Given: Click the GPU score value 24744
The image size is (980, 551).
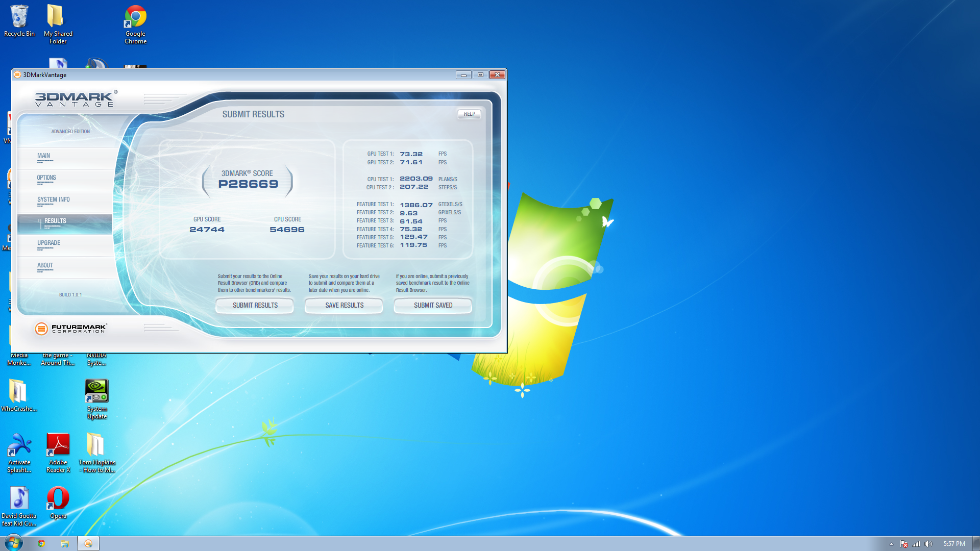Looking at the screenshot, I should point(207,230).
